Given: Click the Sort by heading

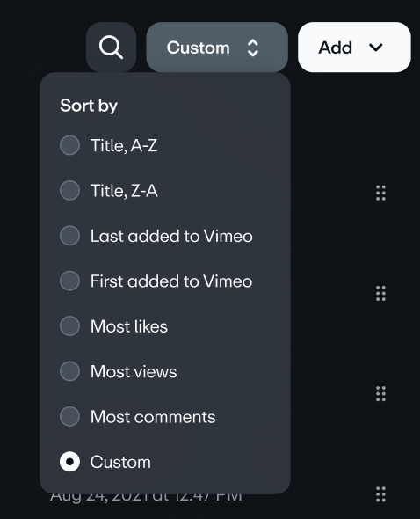Looking at the screenshot, I should [89, 106].
